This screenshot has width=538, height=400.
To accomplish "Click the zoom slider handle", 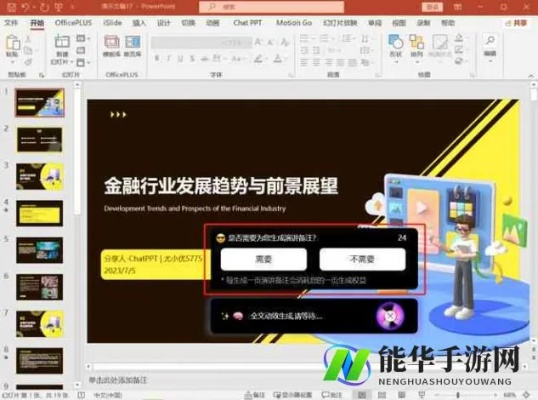I will 458,395.
